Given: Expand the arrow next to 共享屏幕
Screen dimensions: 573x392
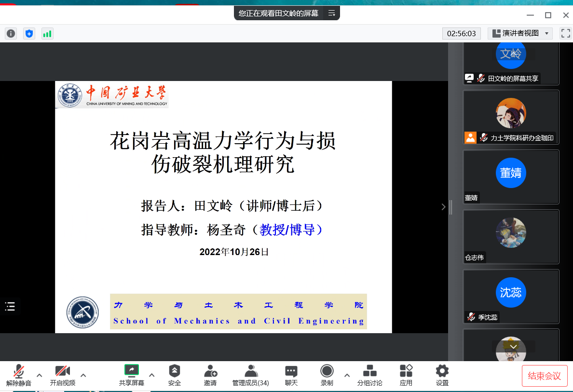Looking at the screenshot, I should [152, 375].
